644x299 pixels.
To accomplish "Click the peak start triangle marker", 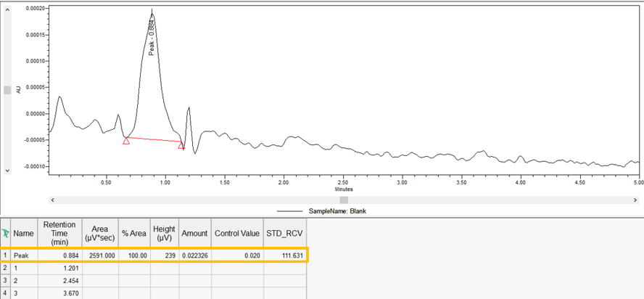I will [126, 141].
